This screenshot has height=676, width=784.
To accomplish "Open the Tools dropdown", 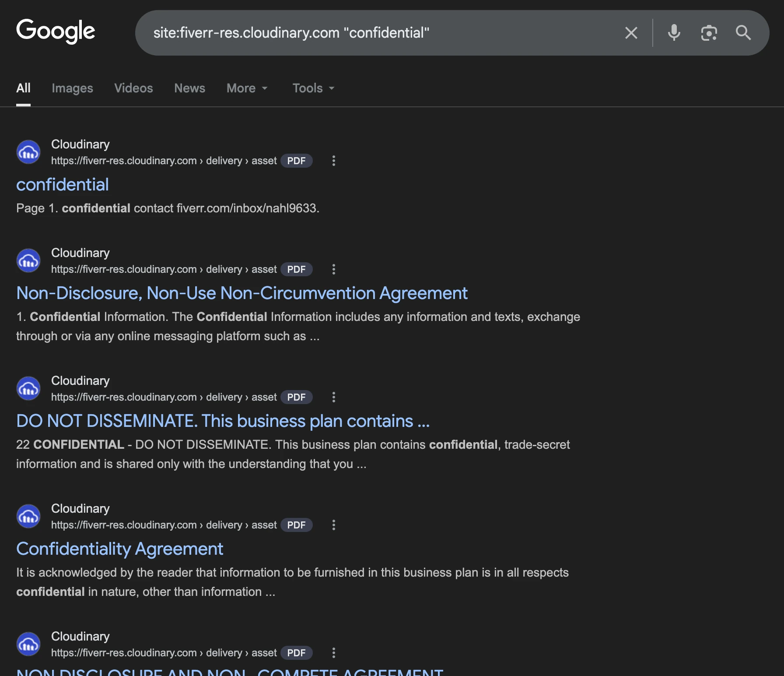I will tap(312, 88).
